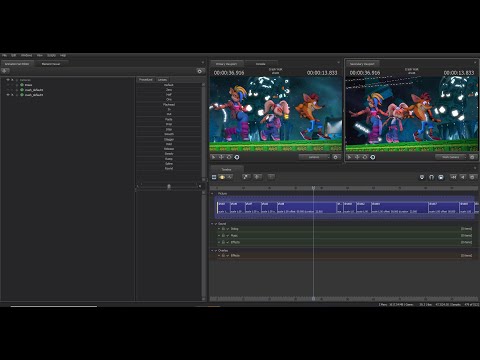The width and height of the screenshot is (480, 360).
Task: Toggle the Sound Effects track checkmark
Action: (x=228, y=242)
